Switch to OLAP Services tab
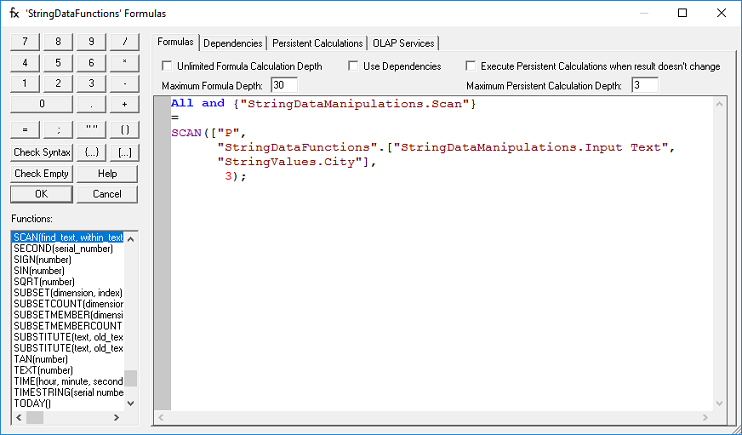The width and height of the screenshot is (742, 435). pos(403,44)
